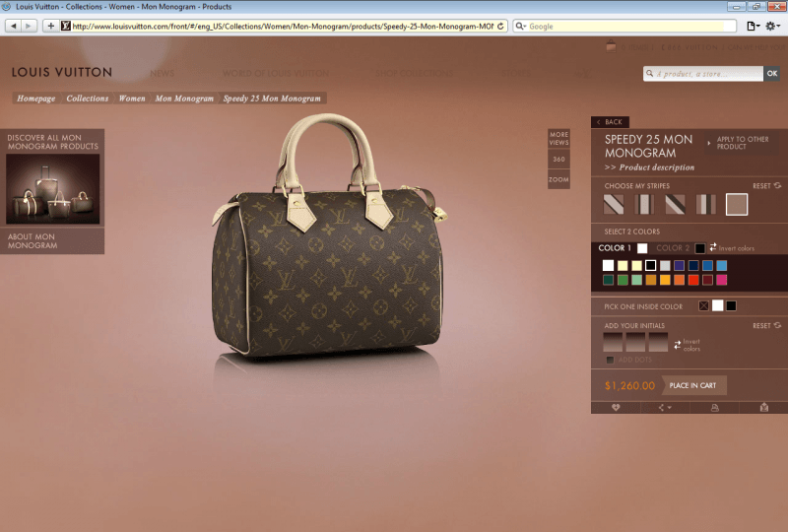Select fourth vertical stripe pattern

pos(705,205)
